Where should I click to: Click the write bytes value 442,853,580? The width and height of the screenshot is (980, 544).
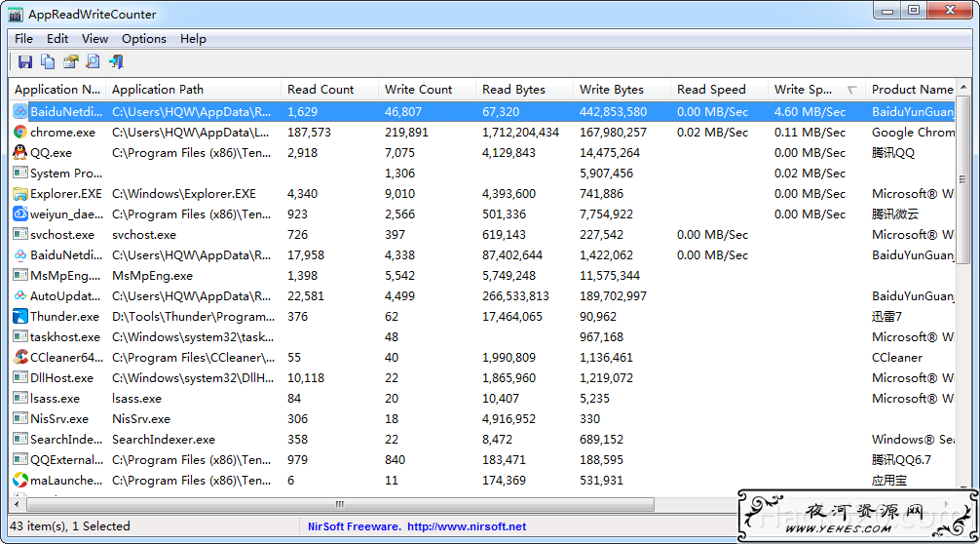[x=613, y=112]
